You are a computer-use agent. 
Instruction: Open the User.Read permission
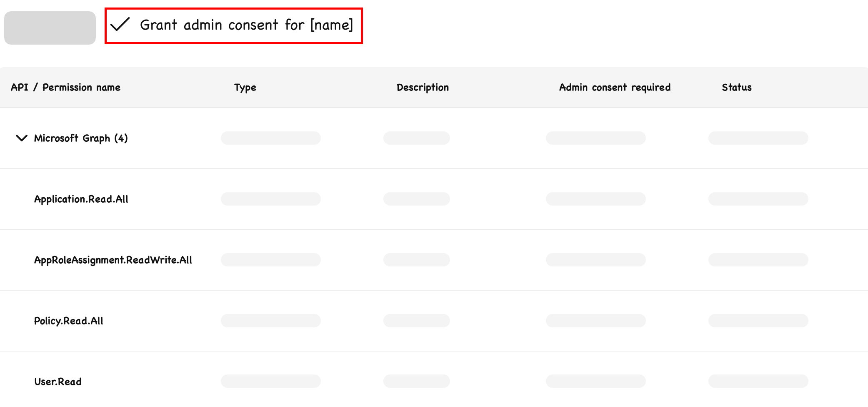pos(58,382)
